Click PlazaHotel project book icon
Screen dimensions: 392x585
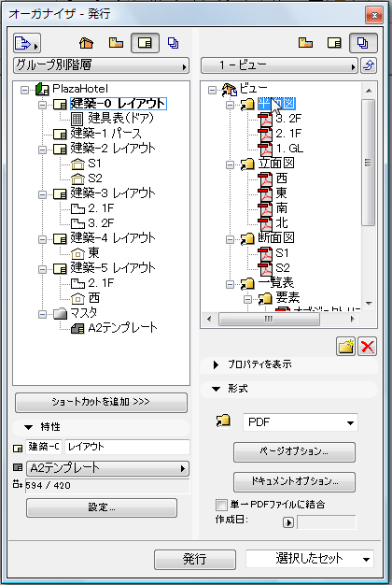click(42, 89)
